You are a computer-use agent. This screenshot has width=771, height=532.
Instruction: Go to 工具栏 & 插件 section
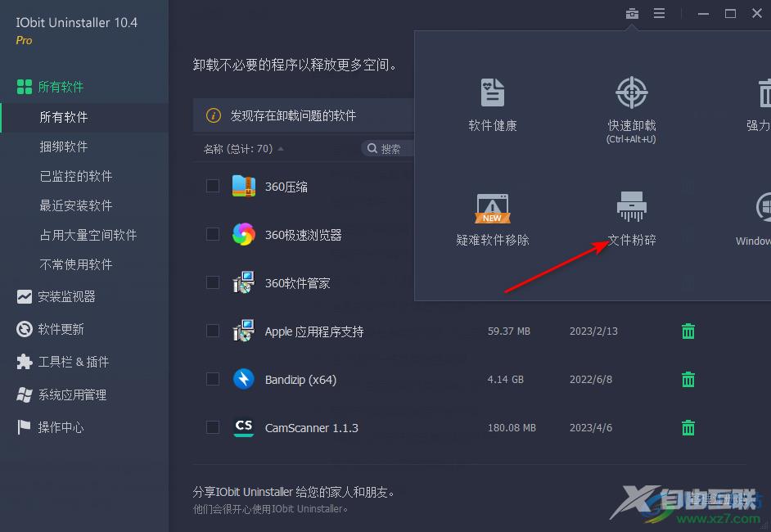pos(74,362)
